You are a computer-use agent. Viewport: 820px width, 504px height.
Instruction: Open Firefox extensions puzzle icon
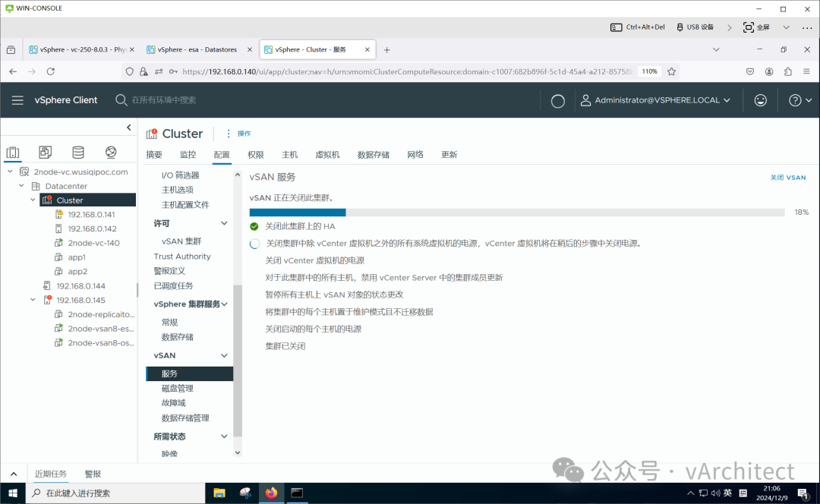(x=787, y=71)
